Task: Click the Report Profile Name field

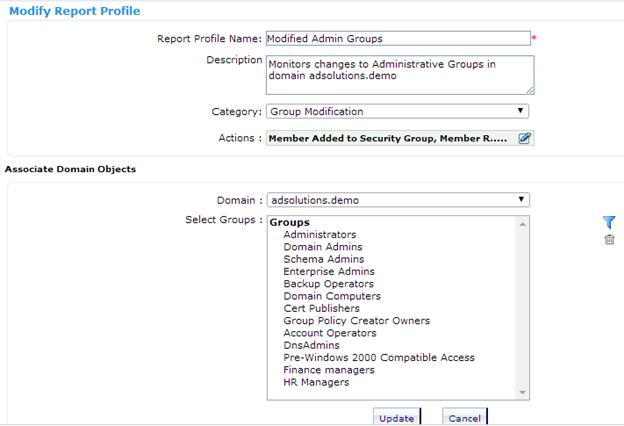Action: pyautogui.click(x=398, y=39)
